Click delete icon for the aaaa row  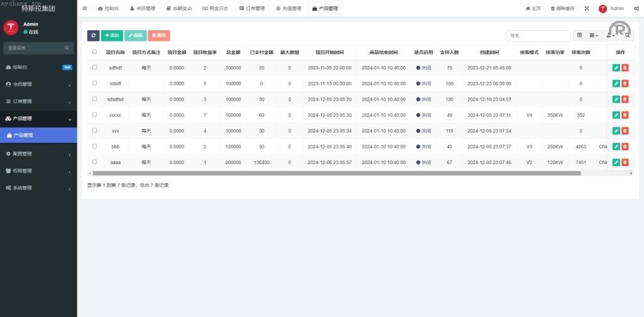625,162
